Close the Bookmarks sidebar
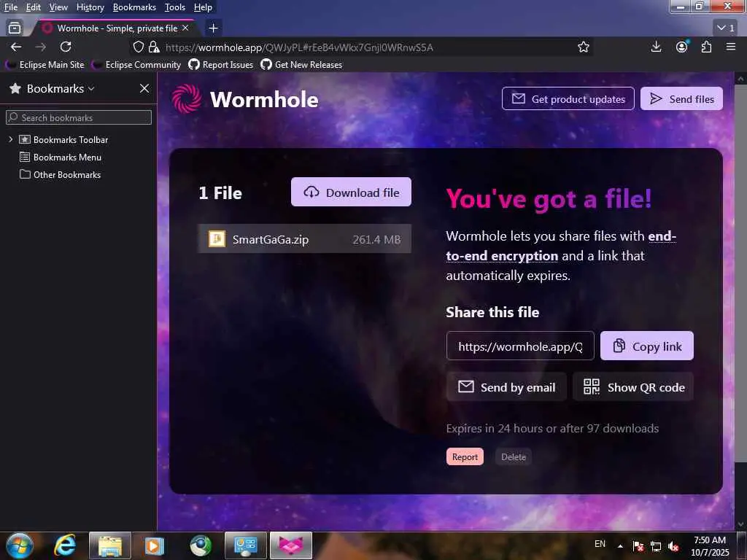This screenshot has width=747, height=560. tap(144, 88)
